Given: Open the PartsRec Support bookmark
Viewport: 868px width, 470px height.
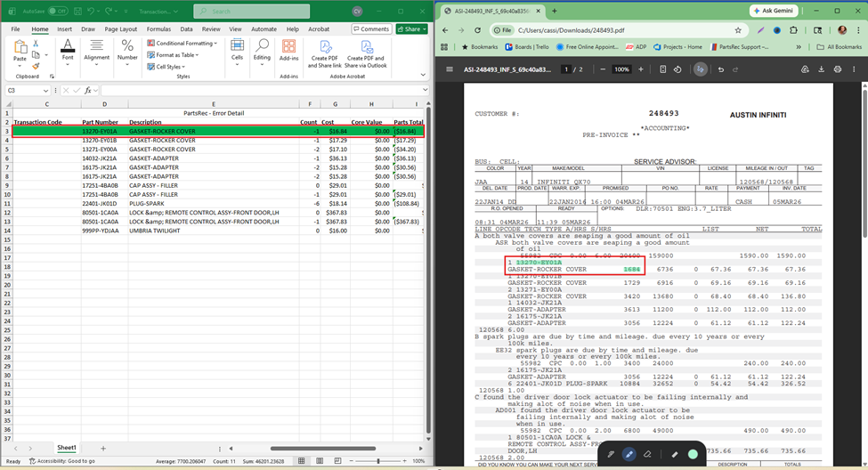Looking at the screenshot, I should coord(739,47).
